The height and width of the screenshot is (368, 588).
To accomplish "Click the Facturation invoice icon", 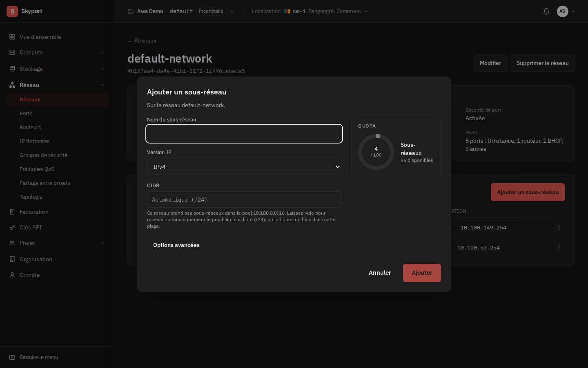I will 12,212.
